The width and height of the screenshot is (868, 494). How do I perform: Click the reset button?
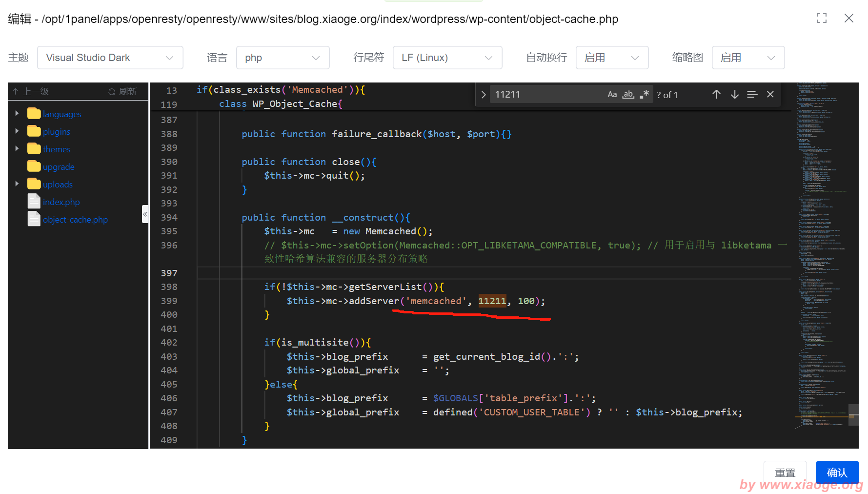pos(785,473)
